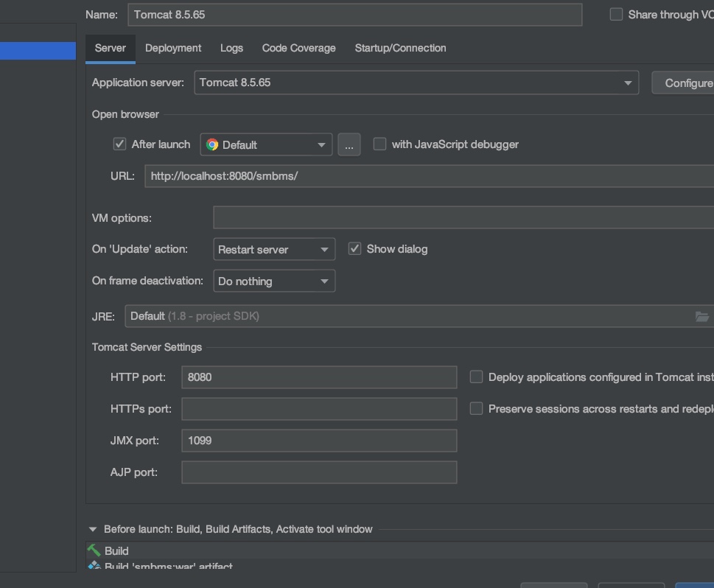Open the On frame deactivation dropdown
Image resolution: width=714 pixels, height=588 pixels.
274,281
